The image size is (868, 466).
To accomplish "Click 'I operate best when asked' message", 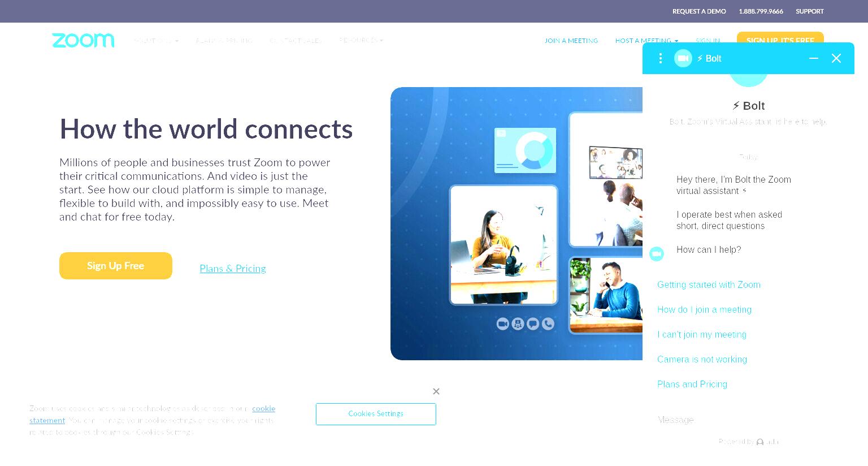I will (729, 221).
